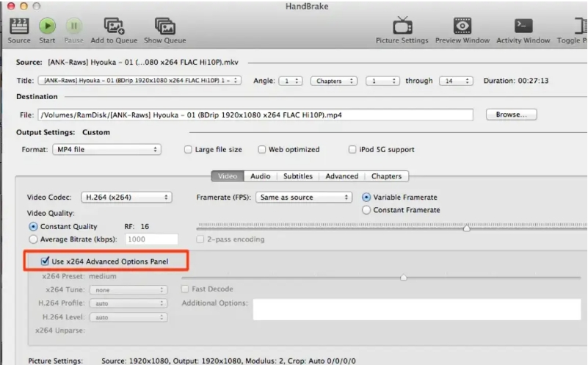Toggle the Fast Decode checkbox
This screenshot has width=588, height=365.
click(185, 289)
